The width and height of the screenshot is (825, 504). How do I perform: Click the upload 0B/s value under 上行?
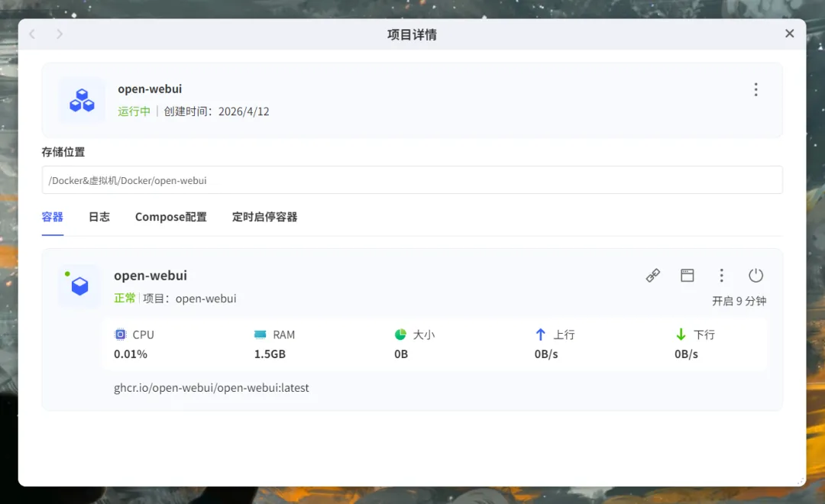(x=546, y=354)
